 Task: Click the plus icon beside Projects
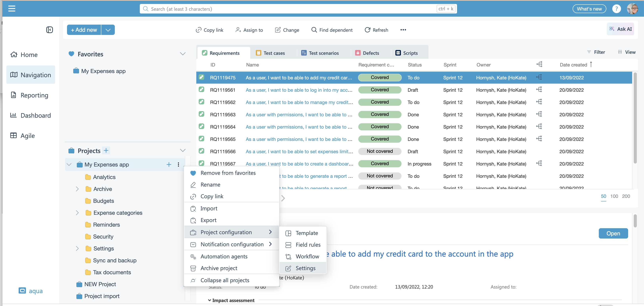(x=106, y=150)
